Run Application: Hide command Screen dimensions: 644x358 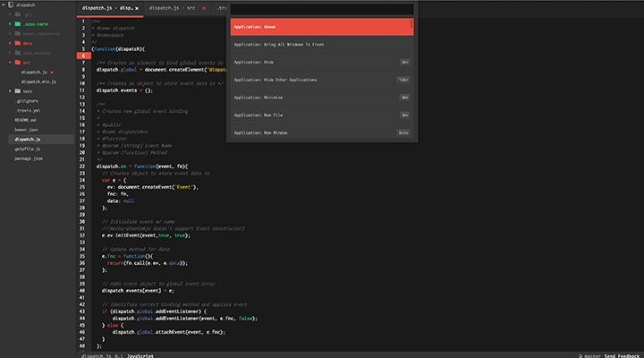click(322, 62)
